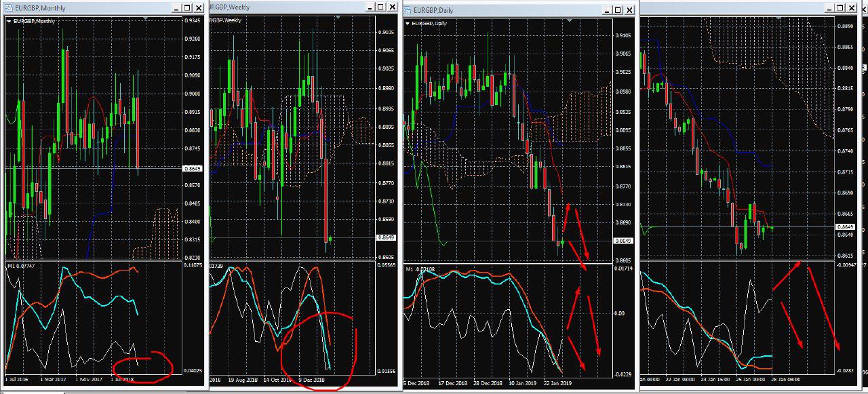
Task: Click the EURGBP,Monthly window chart icon
Action: (9, 7)
